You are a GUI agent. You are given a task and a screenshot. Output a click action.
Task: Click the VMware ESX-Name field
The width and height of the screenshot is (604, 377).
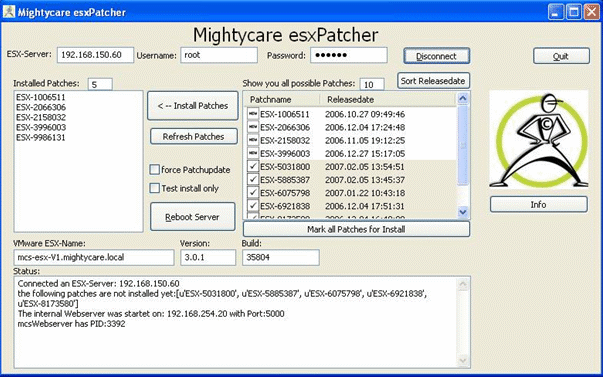[94, 257]
